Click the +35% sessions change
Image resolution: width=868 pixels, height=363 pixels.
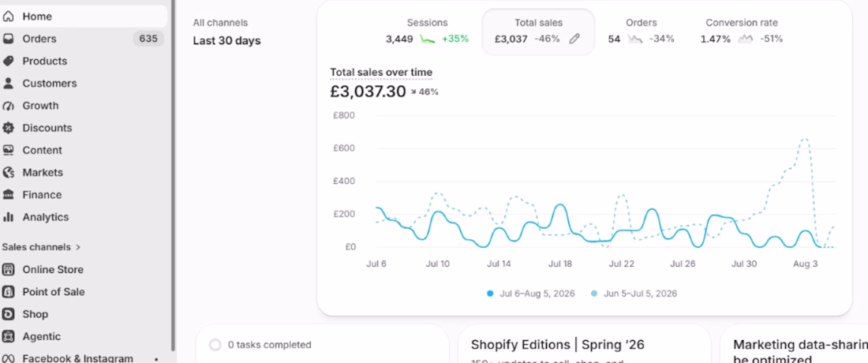point(455,39)
